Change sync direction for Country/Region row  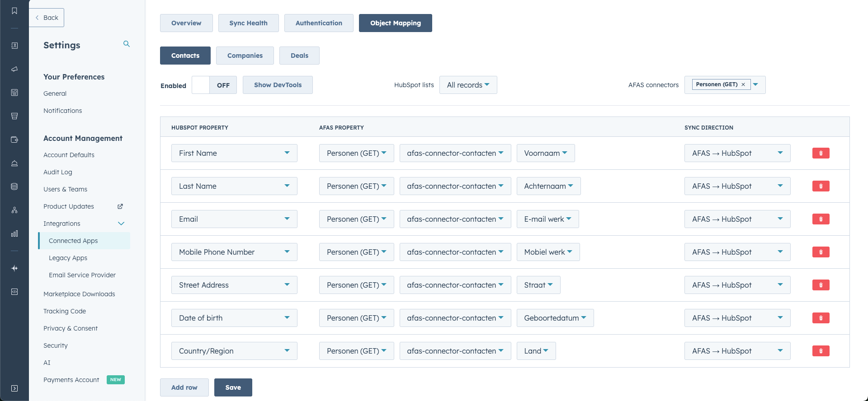click(x=737, y=351)
